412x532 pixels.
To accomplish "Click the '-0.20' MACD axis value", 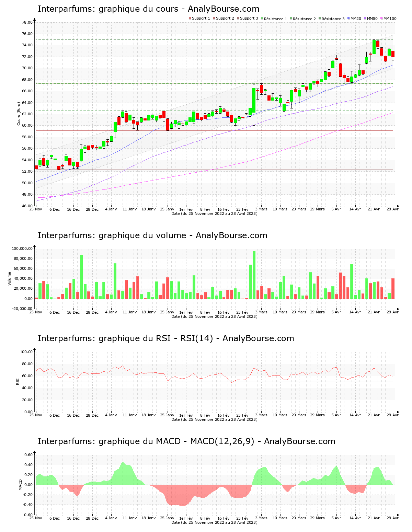I will point(27,495).
